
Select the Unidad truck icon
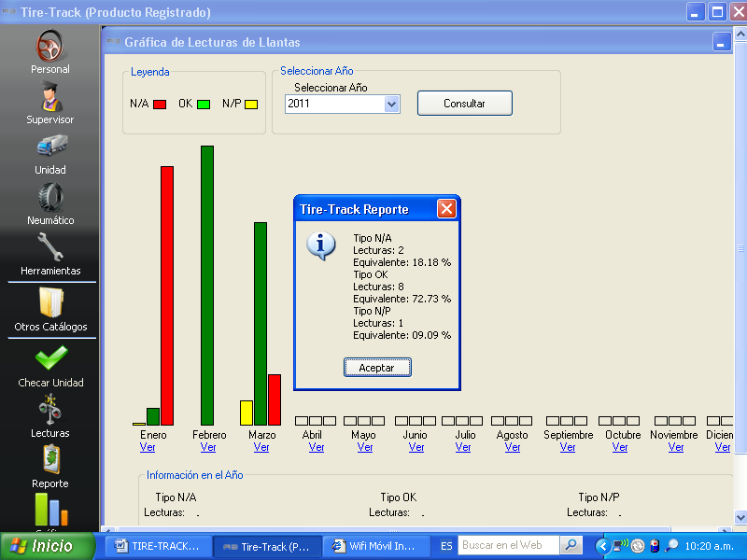point(50,146)
